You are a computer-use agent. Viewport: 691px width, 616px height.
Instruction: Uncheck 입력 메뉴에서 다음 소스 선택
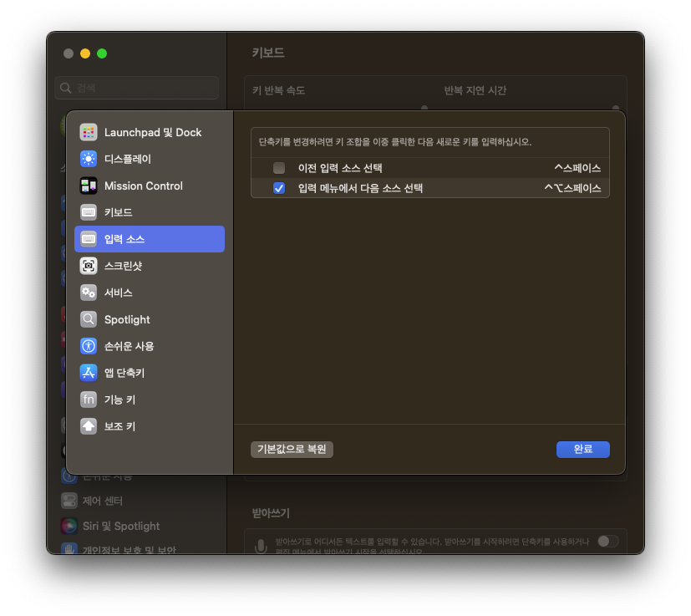tap(279, 188)
